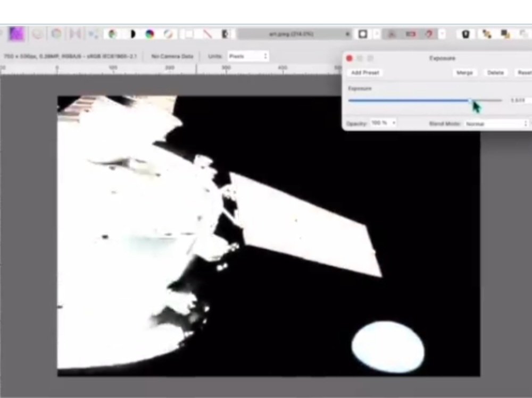Open the Develop persona icon
Image resolution: width=532 pixels, height=398 pixels.
pos(56,34)
